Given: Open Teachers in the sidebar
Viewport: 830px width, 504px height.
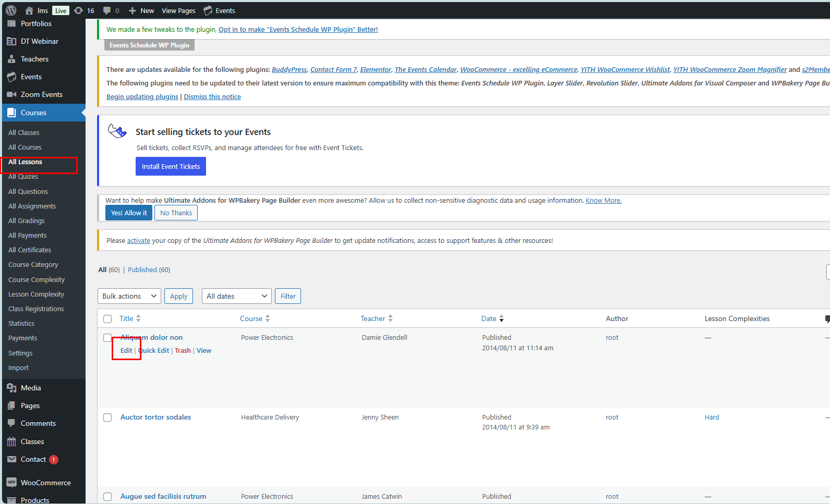Looking at the screenshot, I should point(34,59).
